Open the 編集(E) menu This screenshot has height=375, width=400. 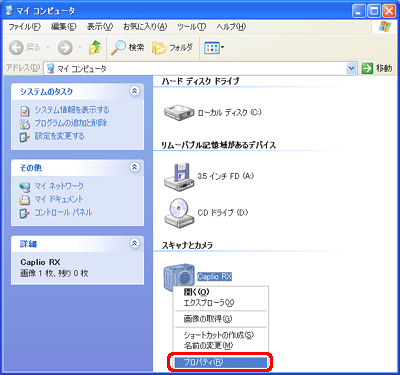click(x=63, y=27)
